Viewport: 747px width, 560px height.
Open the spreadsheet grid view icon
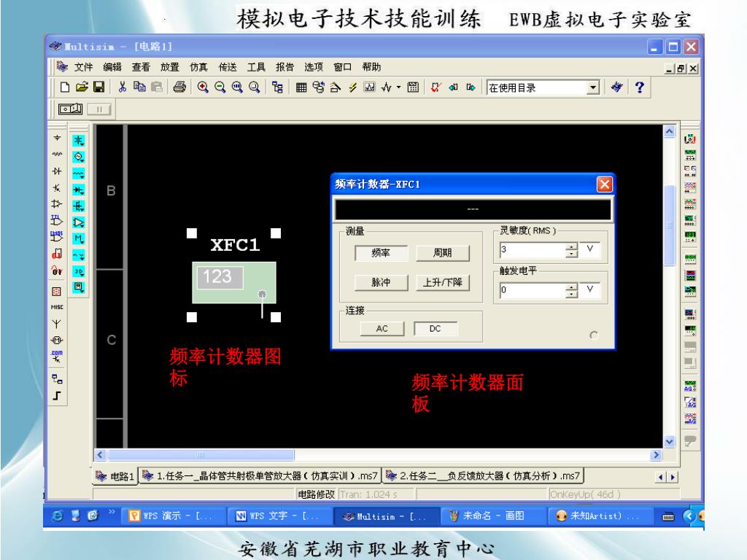click(x=301, y=87)
